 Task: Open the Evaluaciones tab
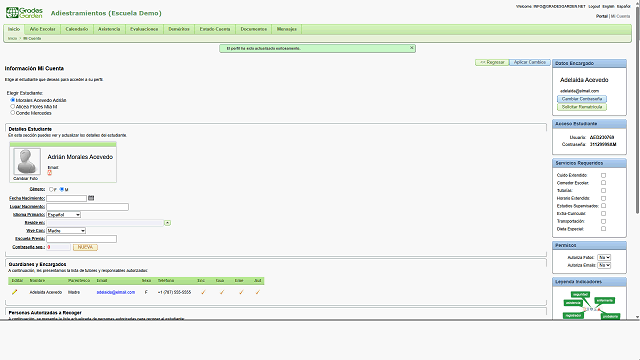pyautogui.click(x=144, y=29)
